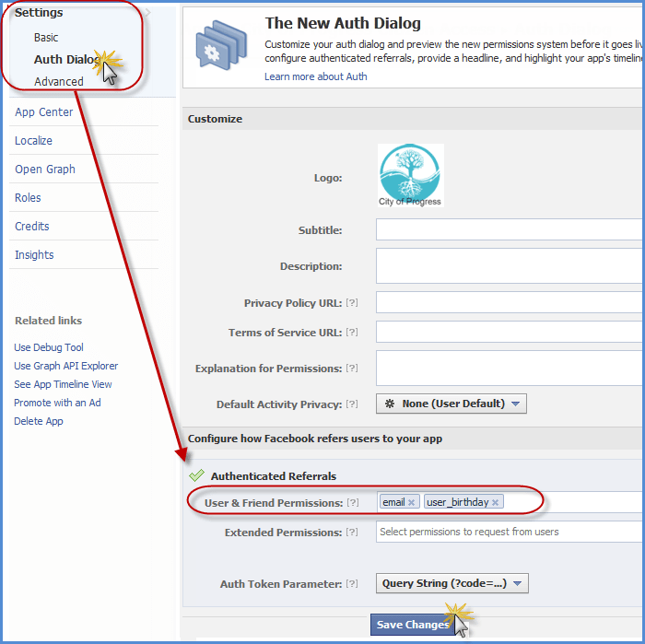Open the Default Activity Privacy dropdown

click(x=451, y=404)
